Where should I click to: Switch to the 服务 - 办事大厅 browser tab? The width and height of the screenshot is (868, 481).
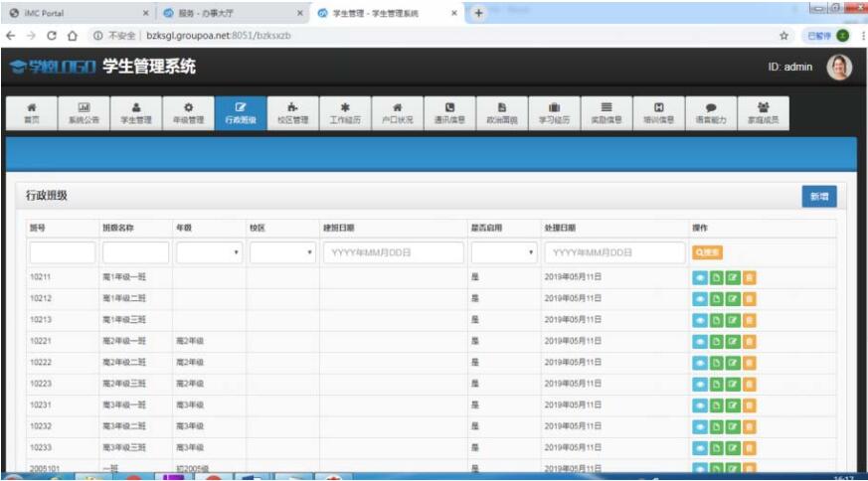(x=229, y=13)
